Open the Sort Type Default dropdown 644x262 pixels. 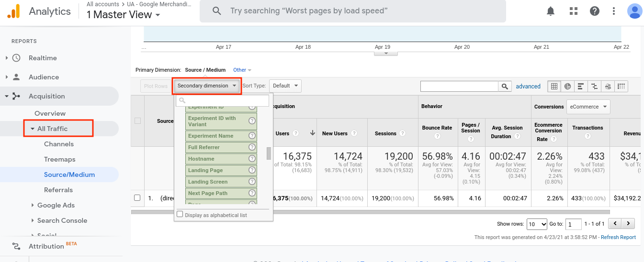(x=285, y=86)
